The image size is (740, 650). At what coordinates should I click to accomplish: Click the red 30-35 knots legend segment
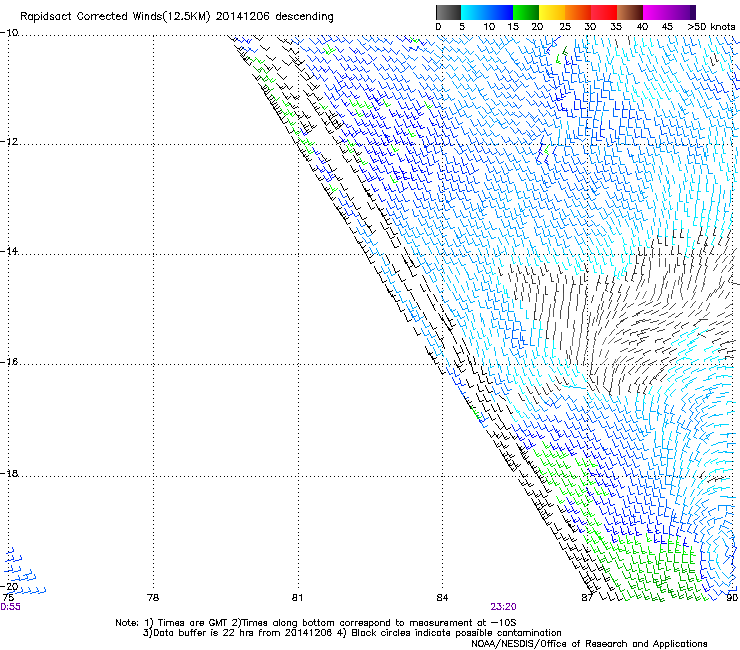(x=604, y=12)
